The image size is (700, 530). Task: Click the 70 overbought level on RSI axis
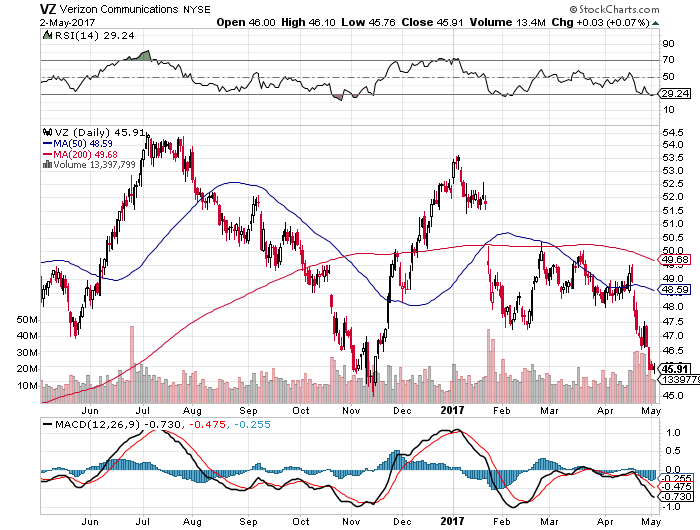pos(668,60)
